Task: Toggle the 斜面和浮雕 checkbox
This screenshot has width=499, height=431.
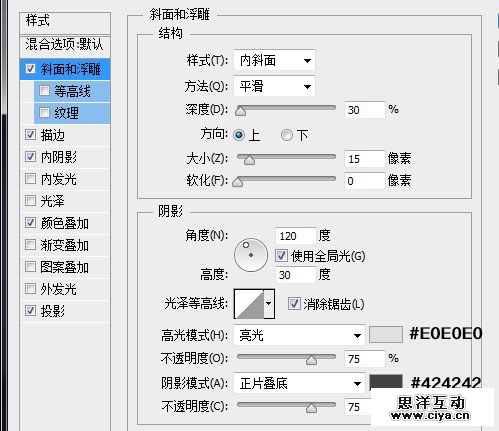Action: (30, 69)
